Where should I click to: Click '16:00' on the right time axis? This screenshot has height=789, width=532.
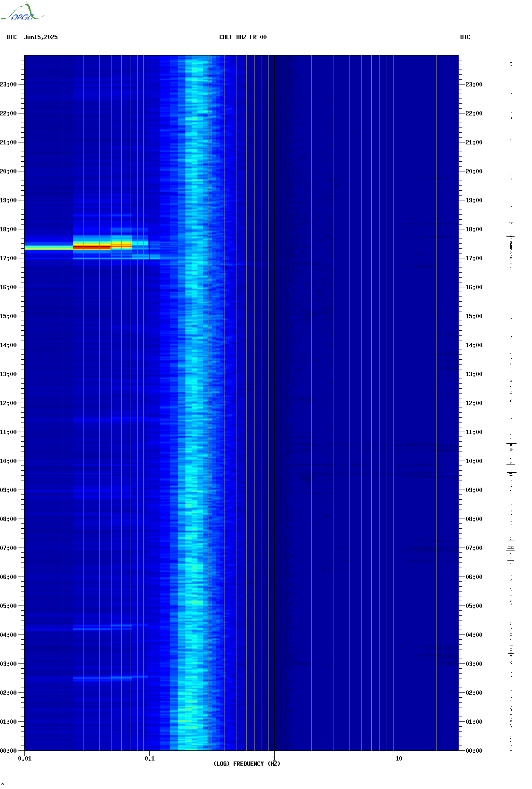click(x=474, y=287)
